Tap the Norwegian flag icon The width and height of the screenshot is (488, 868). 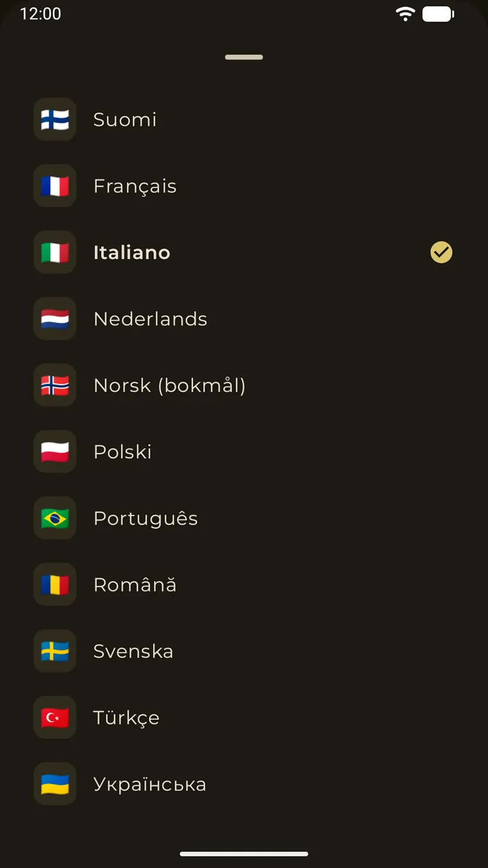point(55,385)
